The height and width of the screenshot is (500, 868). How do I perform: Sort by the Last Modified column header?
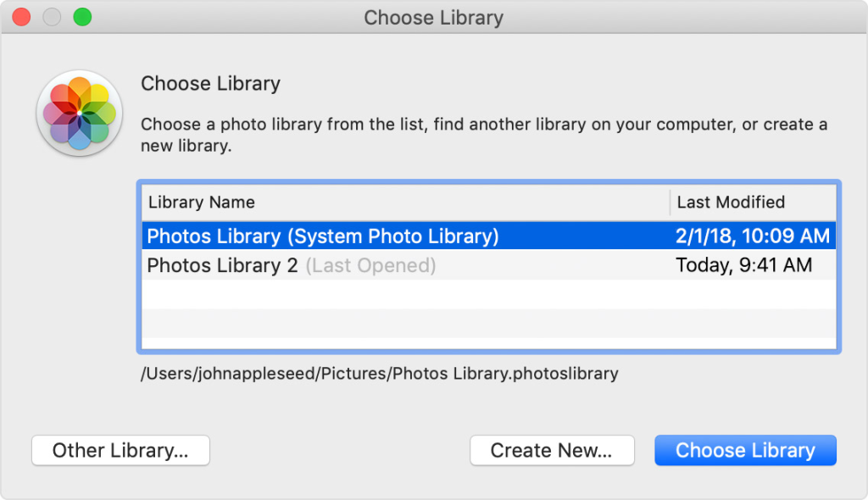[731, 203]
